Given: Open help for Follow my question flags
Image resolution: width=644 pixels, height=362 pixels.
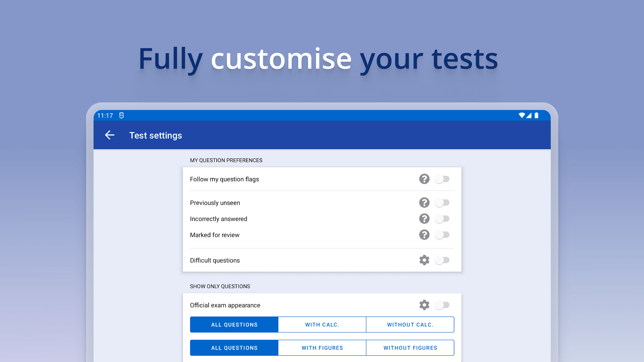Looking at the screenshot, I should pos(424,179).
